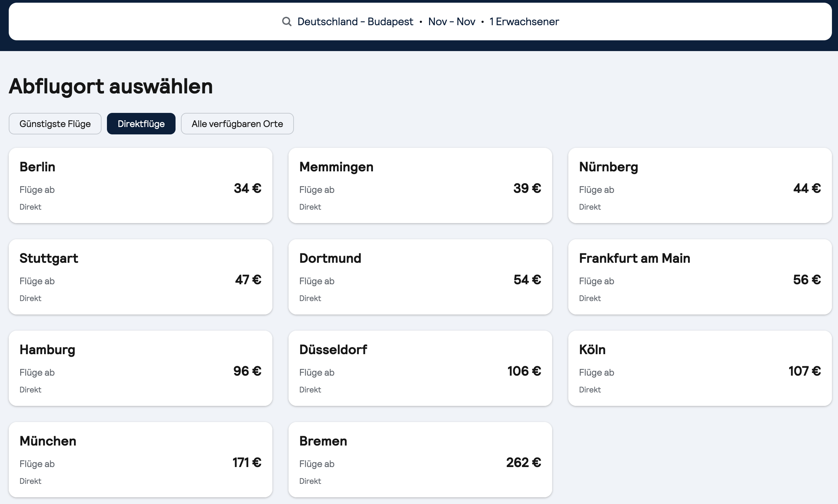Viewport: 838px width, 504px height.
Task: Open Dortmund flights from 54 €
Action: 420,277
